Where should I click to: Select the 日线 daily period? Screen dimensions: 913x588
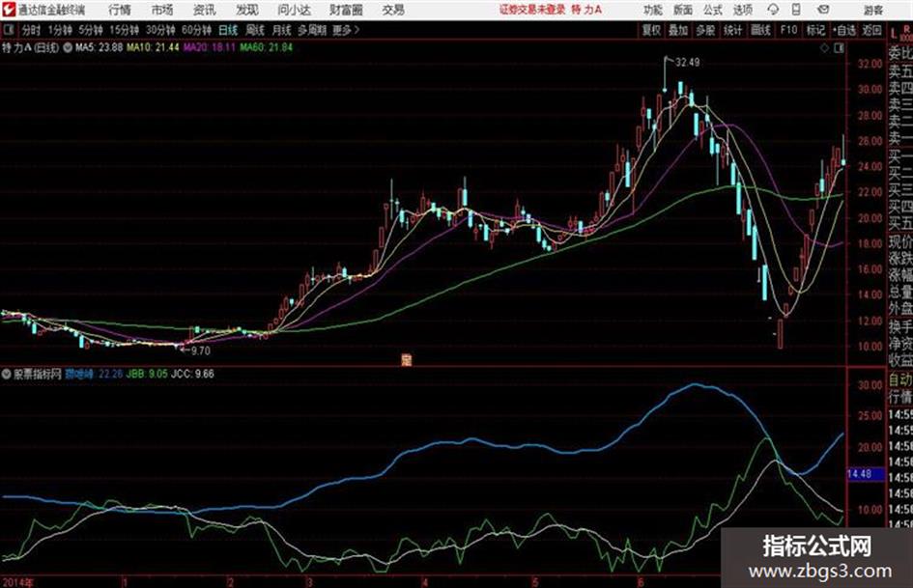[228, 30]
